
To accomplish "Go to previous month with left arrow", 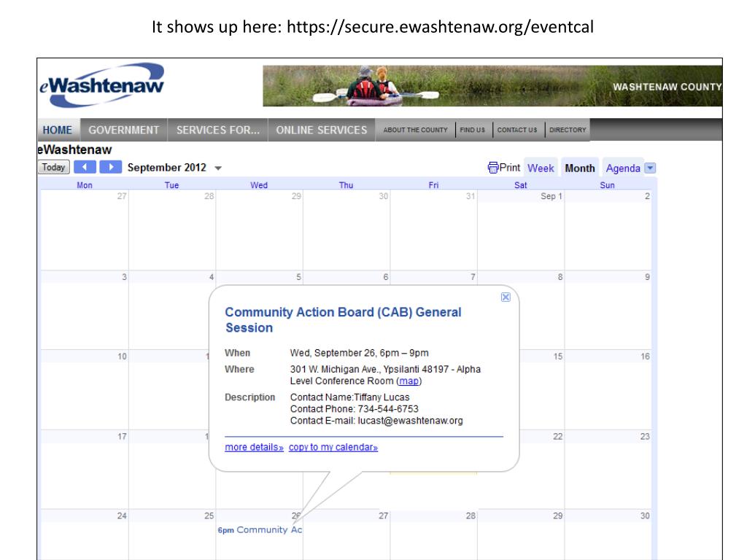I will tap(85, 167).
